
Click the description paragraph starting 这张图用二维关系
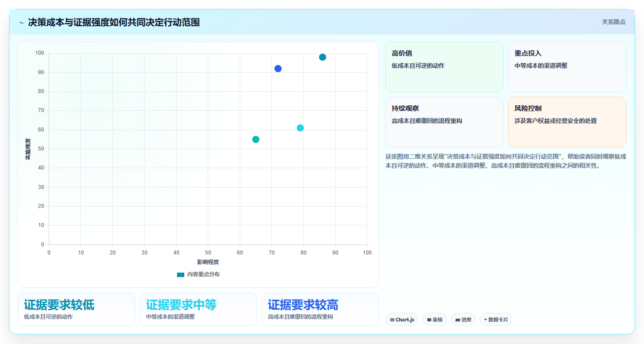[x=506, y=161]
